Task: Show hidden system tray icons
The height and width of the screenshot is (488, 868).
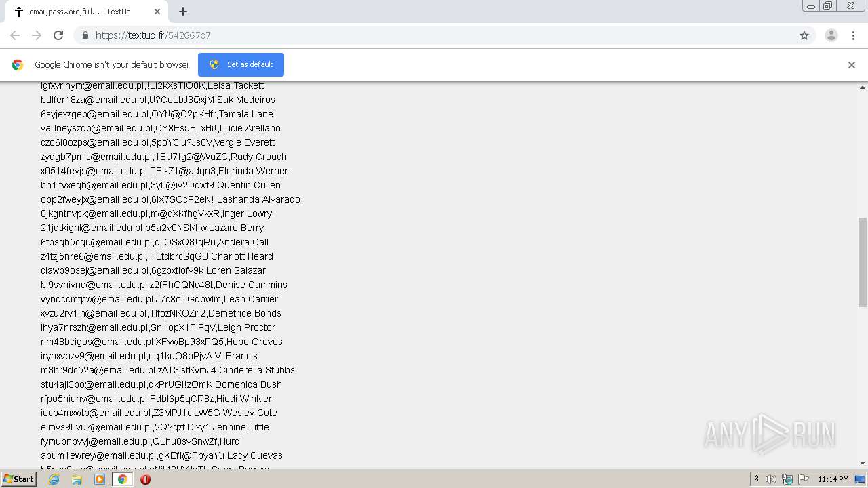Action: point(757,479)
